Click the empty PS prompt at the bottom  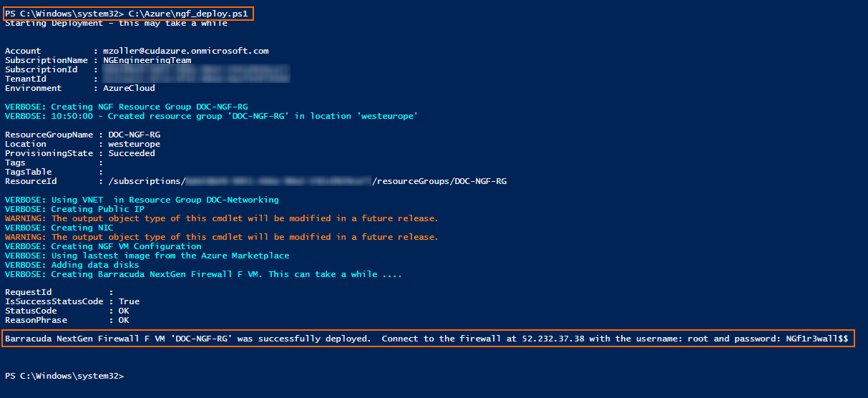64,376
